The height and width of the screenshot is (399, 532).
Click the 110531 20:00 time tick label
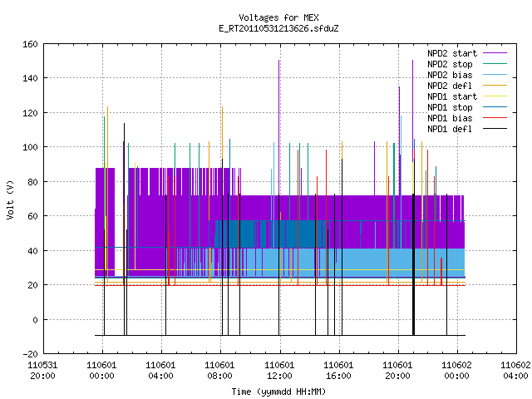(42, 371)
